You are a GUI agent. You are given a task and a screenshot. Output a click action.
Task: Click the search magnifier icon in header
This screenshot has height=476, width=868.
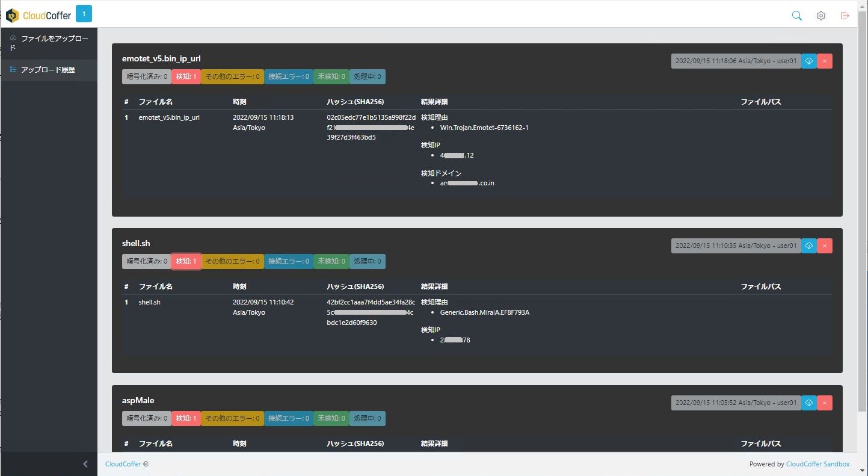(x=796, y=16)
